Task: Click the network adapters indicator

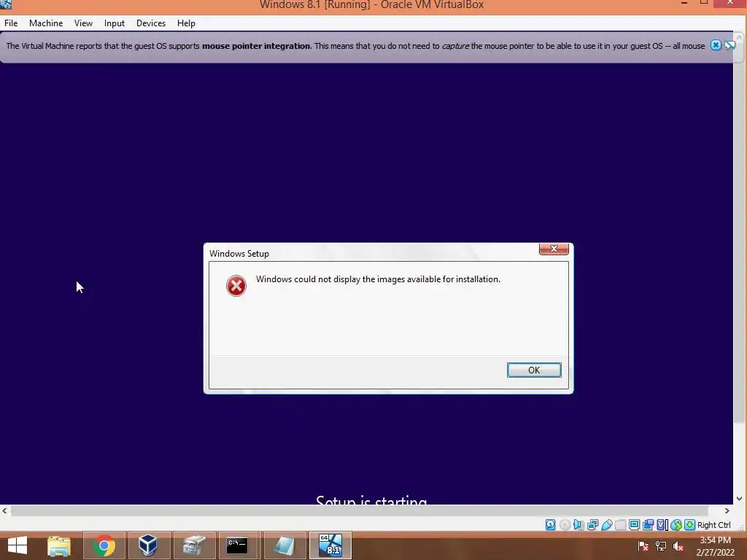Action: click(592, 525)
